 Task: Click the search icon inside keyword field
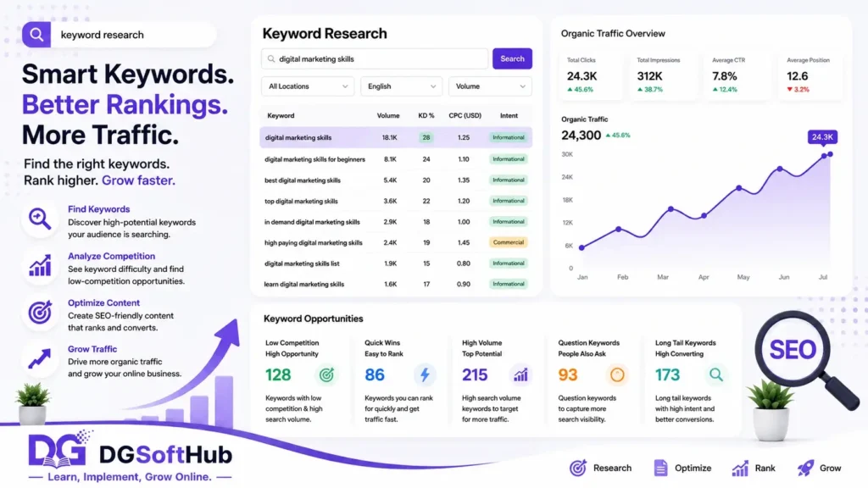[x=271, y=58]
